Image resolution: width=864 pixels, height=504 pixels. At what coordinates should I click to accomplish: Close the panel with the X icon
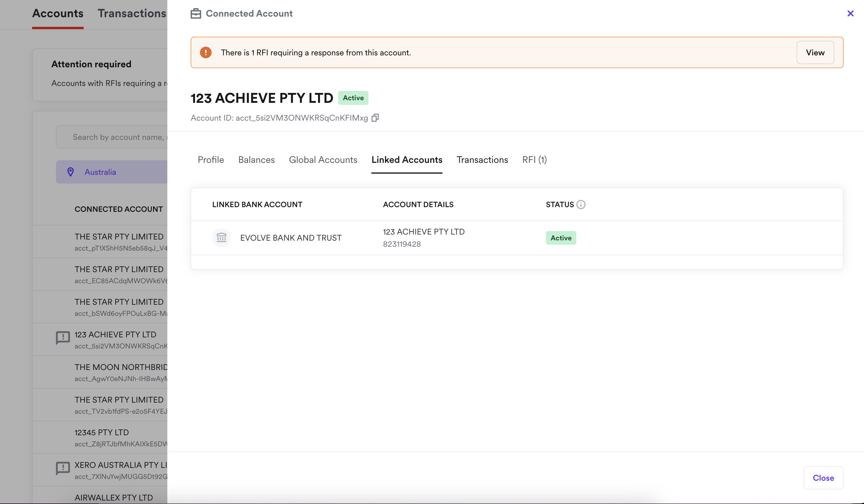[x=850, y=13]
